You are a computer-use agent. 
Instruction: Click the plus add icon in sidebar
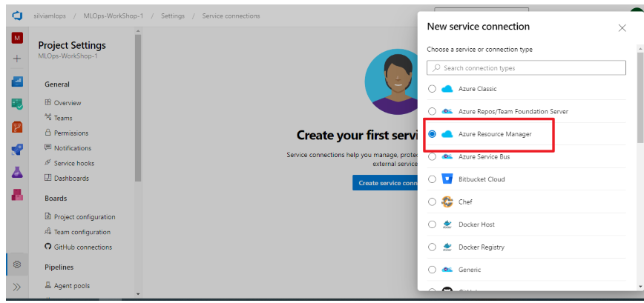point(17,59)
